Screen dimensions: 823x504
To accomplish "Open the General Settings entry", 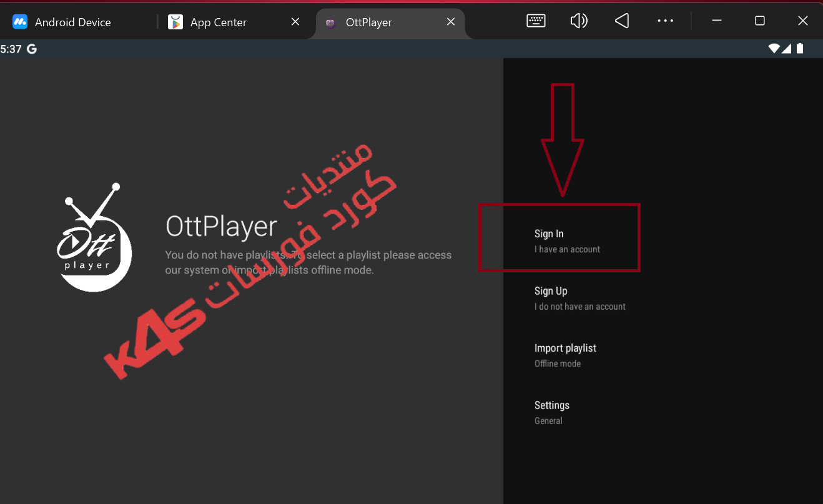I will pyautogui.click(x=551, y=412).
